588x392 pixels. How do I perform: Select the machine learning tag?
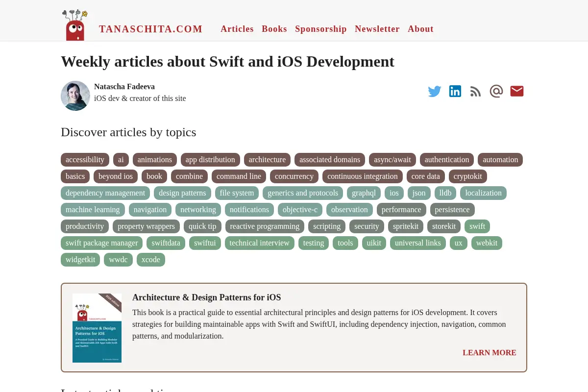pyautogui.click(x=93, y=210)
